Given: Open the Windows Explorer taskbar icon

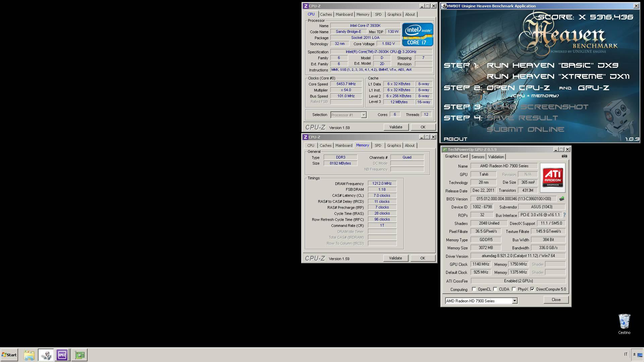Looking at the screenshot, I should click(x=29, y=355).
